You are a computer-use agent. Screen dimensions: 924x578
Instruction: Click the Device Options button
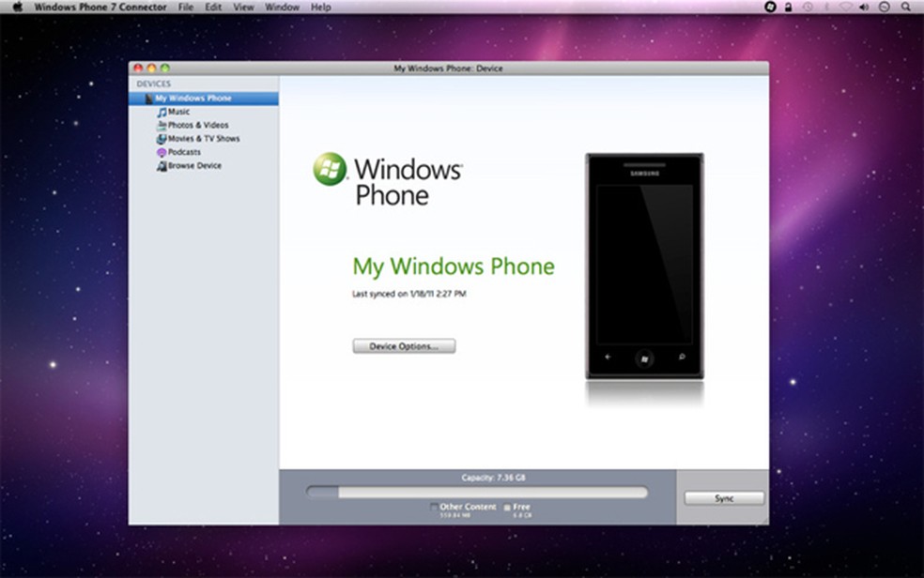(x=403, y=345)
